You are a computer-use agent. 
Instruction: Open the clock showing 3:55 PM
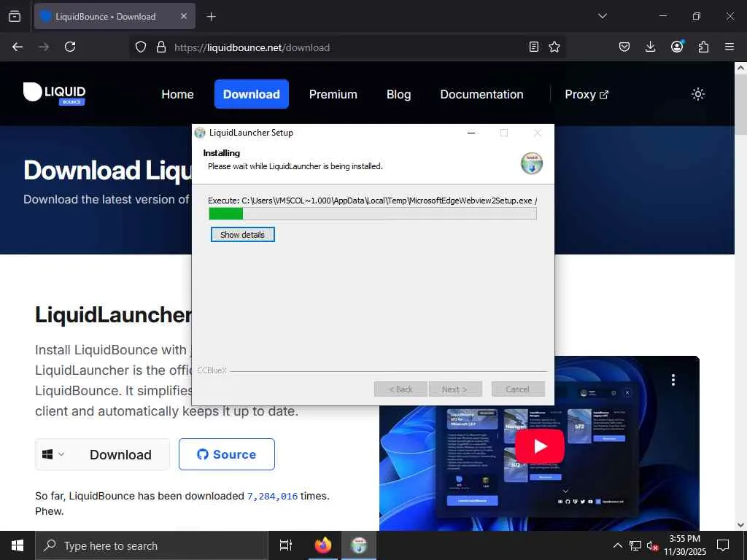click(685, 545)
